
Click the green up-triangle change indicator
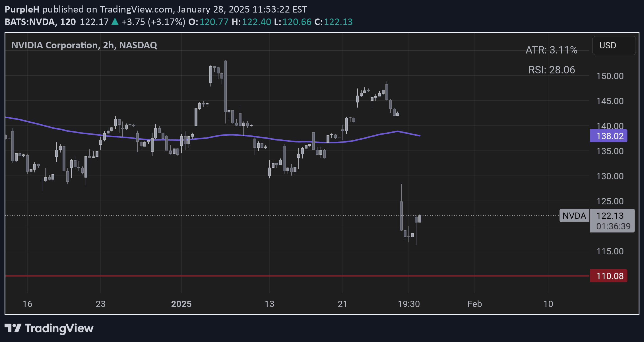pyautogui.click(x=115, y=22)
